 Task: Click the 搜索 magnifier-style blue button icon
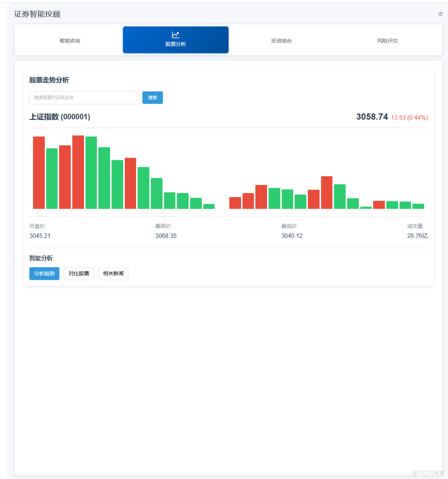(x=152, y=98)
